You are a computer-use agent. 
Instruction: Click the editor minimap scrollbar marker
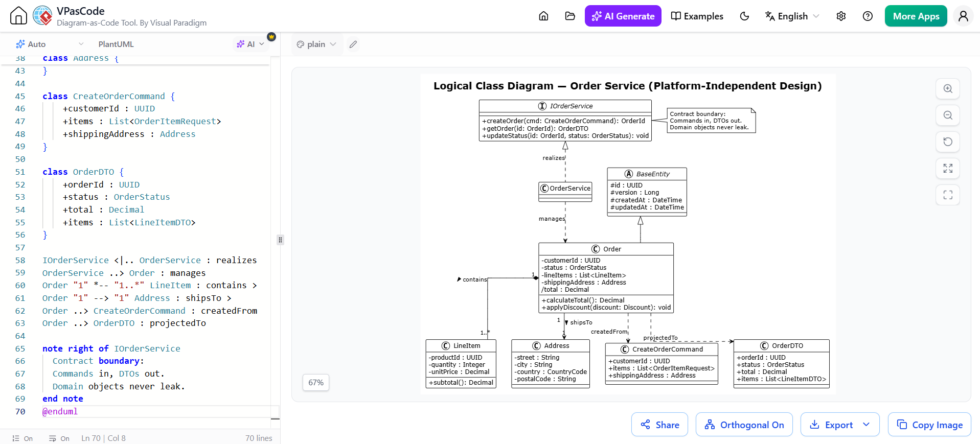pos(275,419)
